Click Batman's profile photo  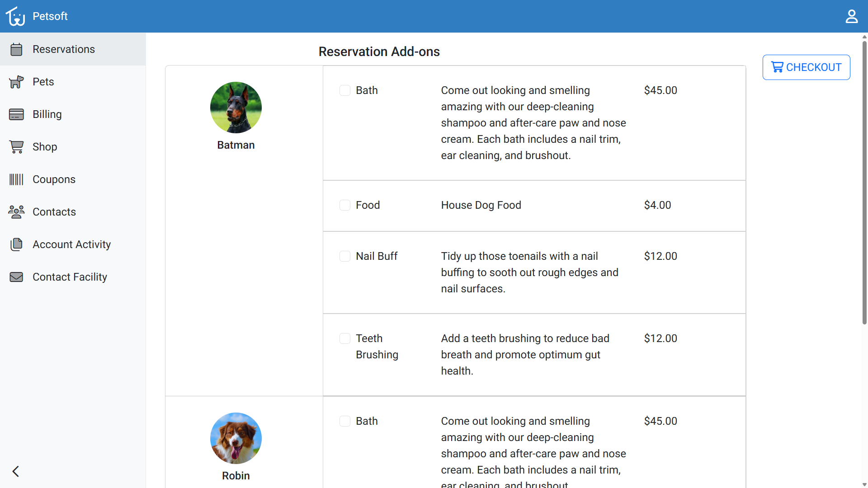pos(236,108)
